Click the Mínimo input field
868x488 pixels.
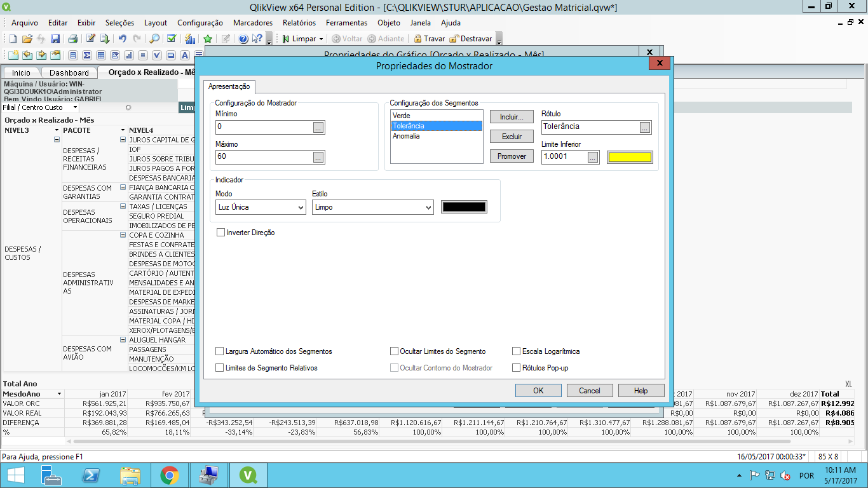(x=264, y=127)
